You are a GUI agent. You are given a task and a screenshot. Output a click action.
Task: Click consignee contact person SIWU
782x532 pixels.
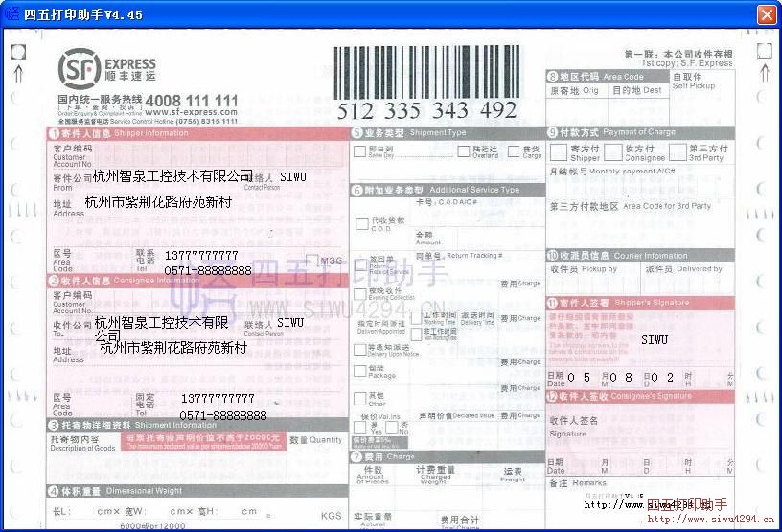290,323
